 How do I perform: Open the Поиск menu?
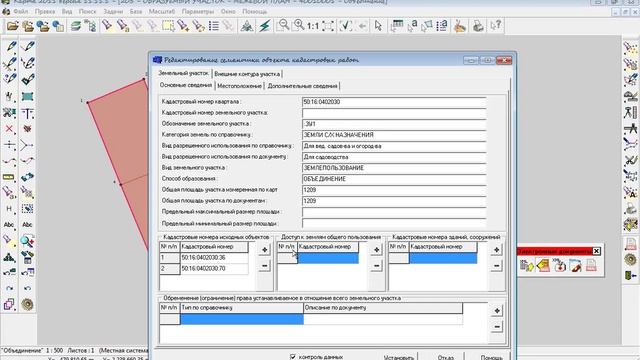pos(87,11)
